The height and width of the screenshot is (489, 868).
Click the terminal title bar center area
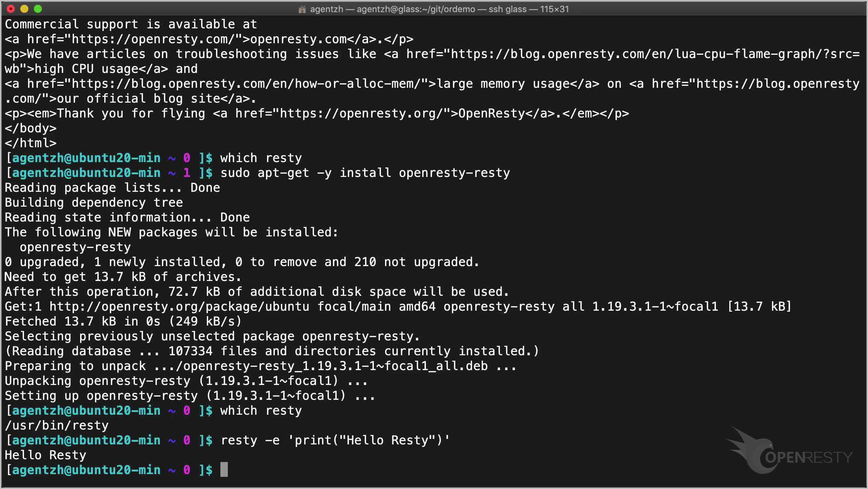(434, 9)
